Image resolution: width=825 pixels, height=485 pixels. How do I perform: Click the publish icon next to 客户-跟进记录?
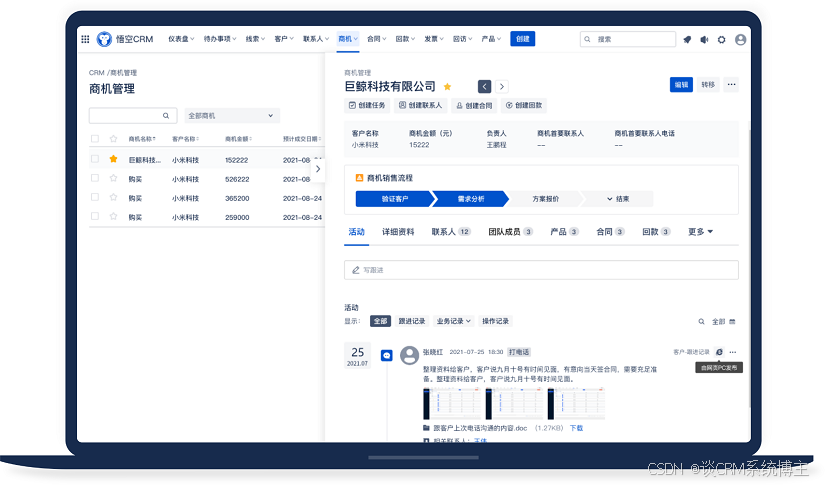(x=719, y=352)
